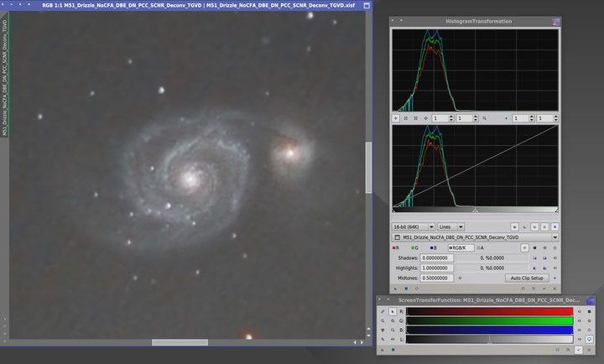Click the reset icon in the ScreenTransferFunction footer
The image size is (604, 364).
coord(589,350)
